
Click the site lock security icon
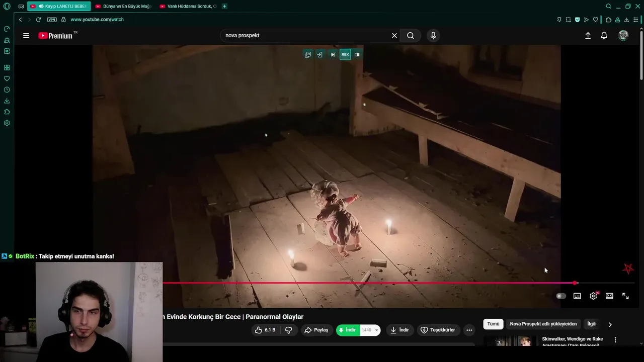click(63, 20)
